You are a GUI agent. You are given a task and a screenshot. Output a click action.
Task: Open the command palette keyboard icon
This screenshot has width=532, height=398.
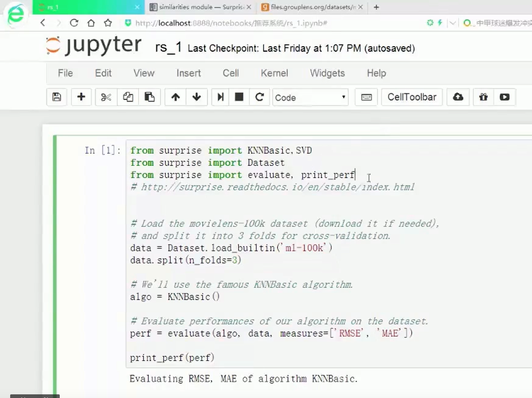click(x=366, y=97)
